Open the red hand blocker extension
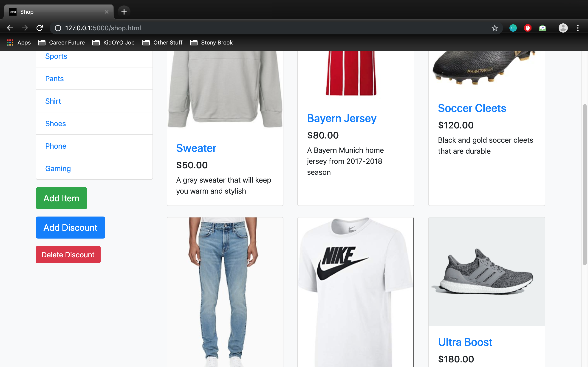The height and width of the screenshot is (367, 588). click(528, 28)
